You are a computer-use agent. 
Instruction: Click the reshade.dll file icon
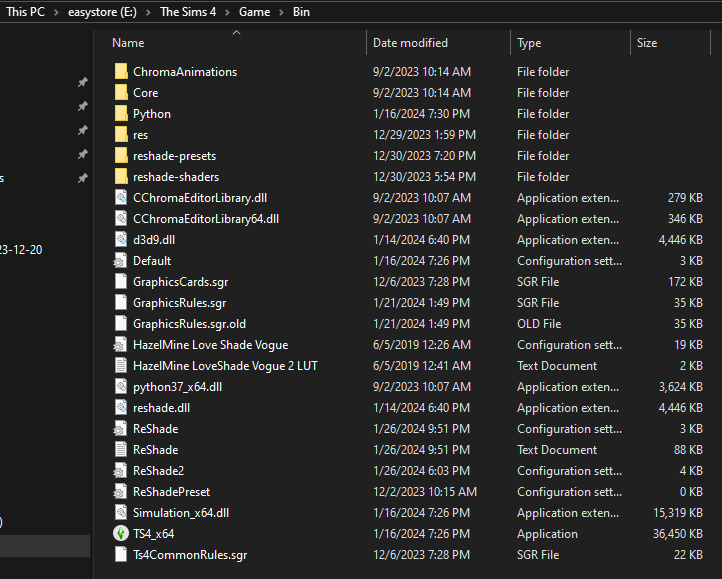[121, 408]
